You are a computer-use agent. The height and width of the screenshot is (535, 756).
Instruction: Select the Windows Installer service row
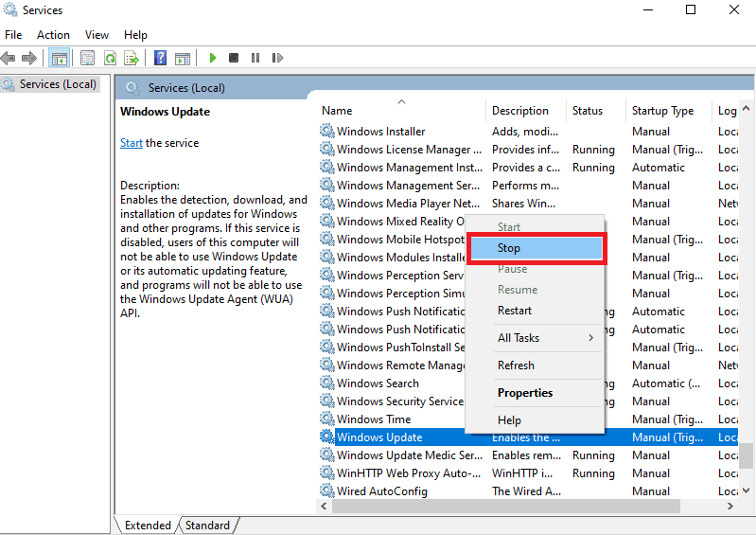(528, 132)
